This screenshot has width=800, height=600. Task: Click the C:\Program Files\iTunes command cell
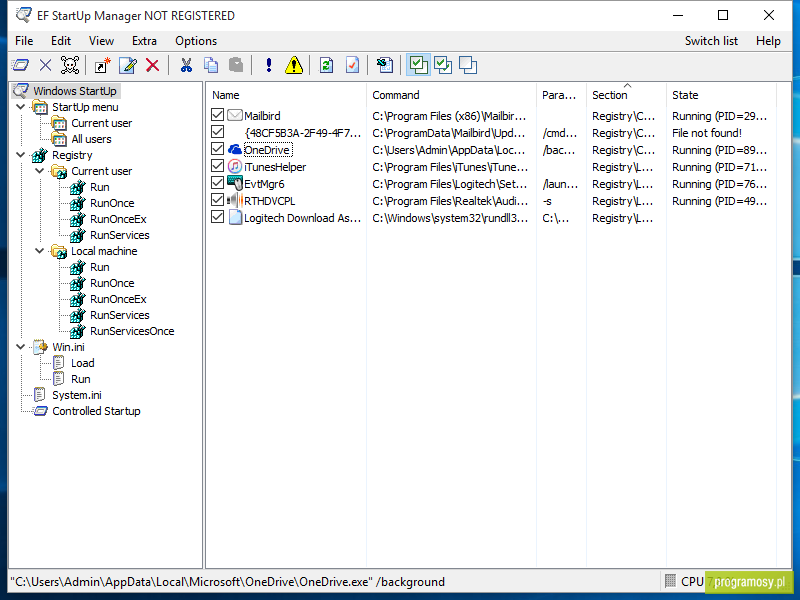(x=450, y=167)
